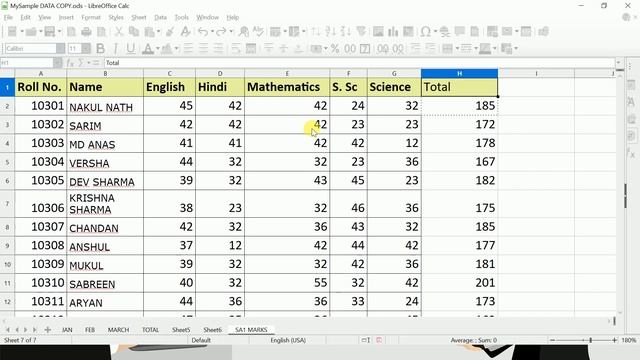Expand the Borders dropdown arrow
Viewport: 640px width, 360px height.
tap(457, 49)
